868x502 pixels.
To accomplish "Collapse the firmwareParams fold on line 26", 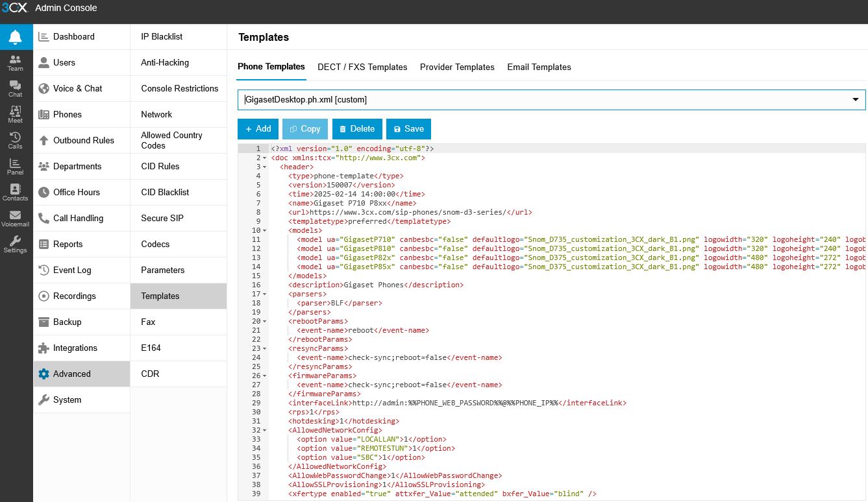I will [x=265, y=376].
